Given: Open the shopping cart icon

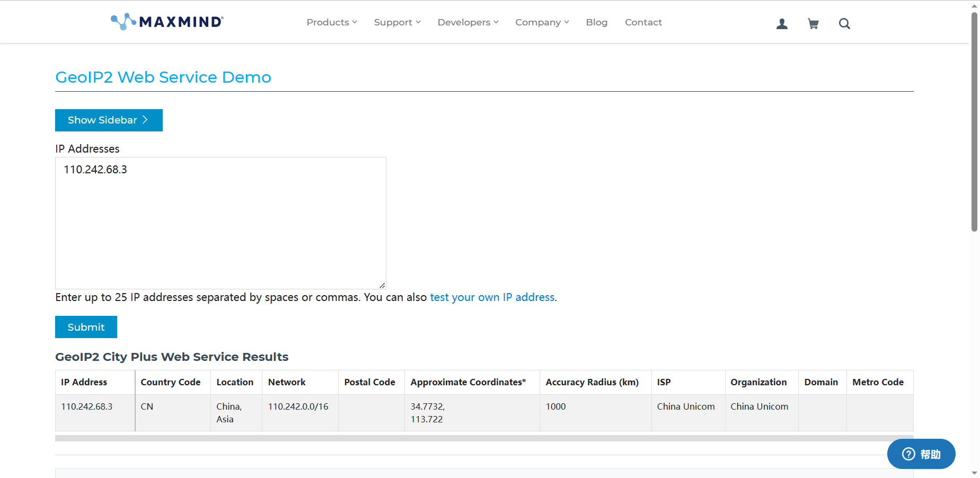Looking at the screenshot, I should coord(813,23).
